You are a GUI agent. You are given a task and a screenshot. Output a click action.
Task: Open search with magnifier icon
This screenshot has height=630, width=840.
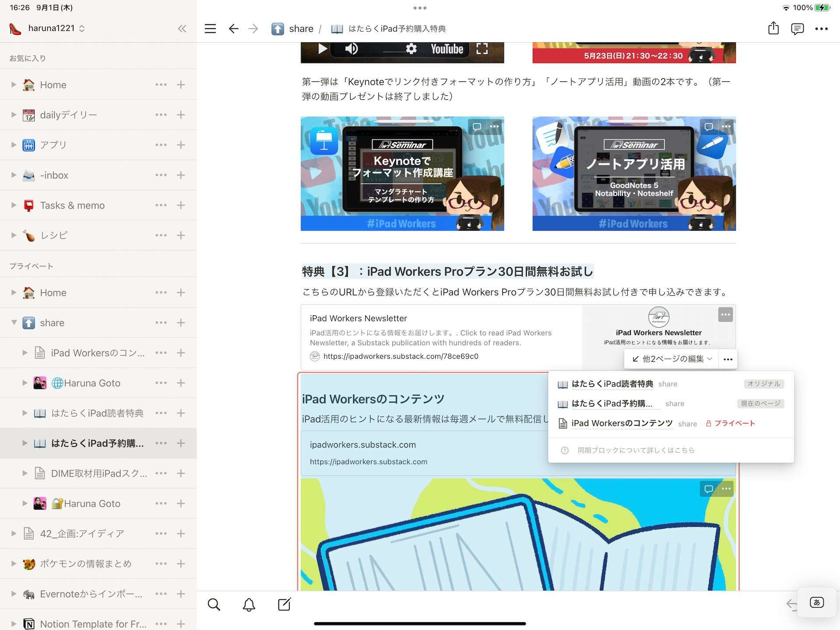click(214, 605)
